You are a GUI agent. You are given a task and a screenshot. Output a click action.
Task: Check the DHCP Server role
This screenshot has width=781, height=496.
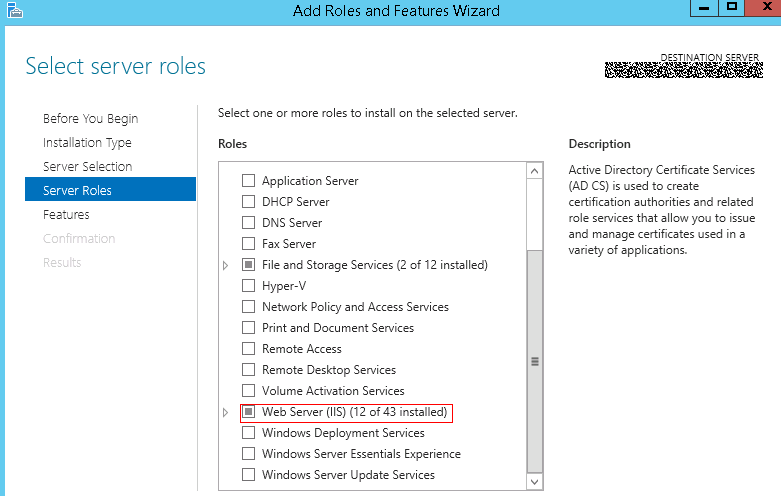pyautogui.click(x=248, y=202)
